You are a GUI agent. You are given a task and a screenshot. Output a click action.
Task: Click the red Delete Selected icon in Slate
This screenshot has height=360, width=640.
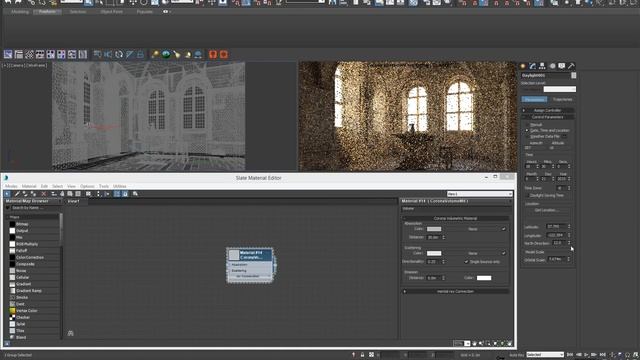[43, 194]
